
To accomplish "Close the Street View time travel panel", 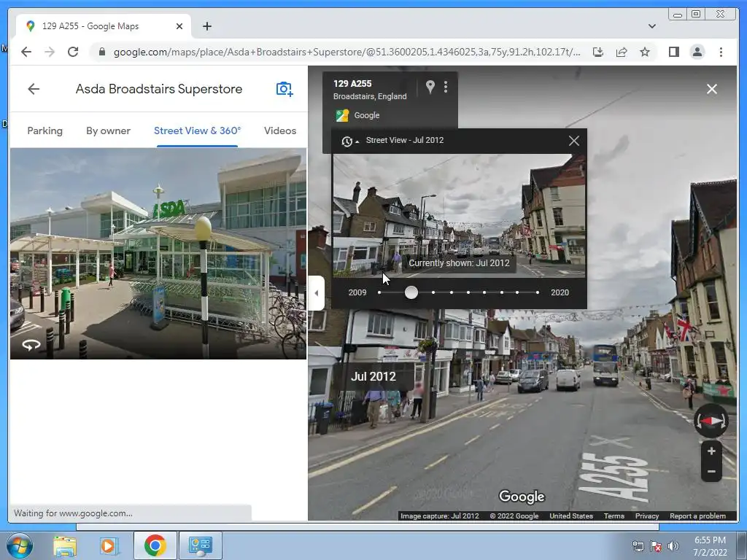I will tap(574, 141).
